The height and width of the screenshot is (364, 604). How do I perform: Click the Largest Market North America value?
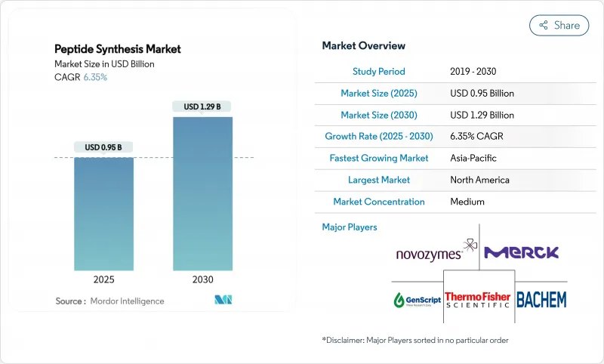point(479,180)
